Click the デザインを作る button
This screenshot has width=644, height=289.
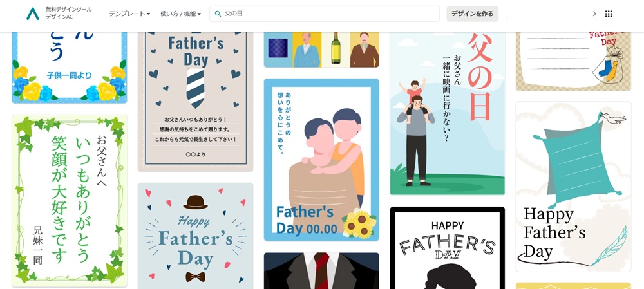472,14
